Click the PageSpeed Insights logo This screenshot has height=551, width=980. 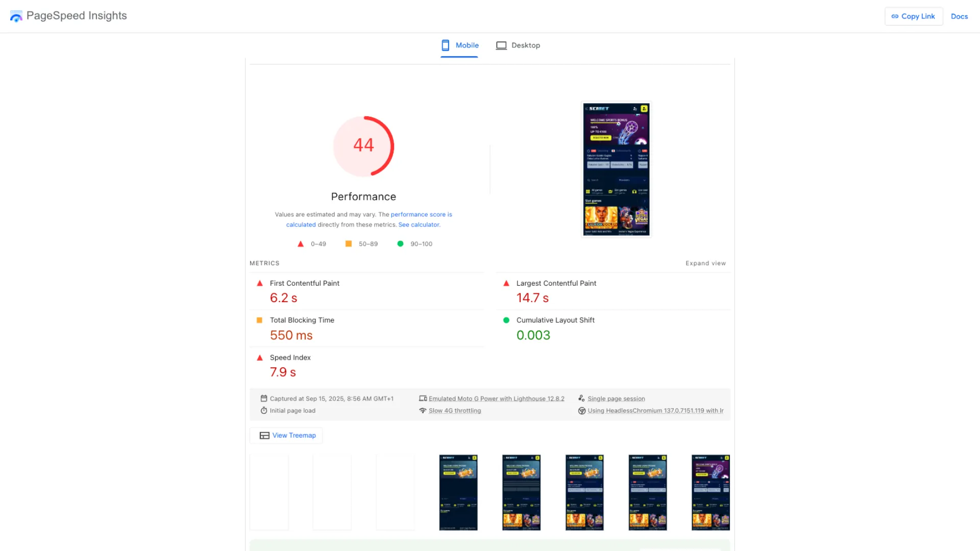[x=16, y=16]
